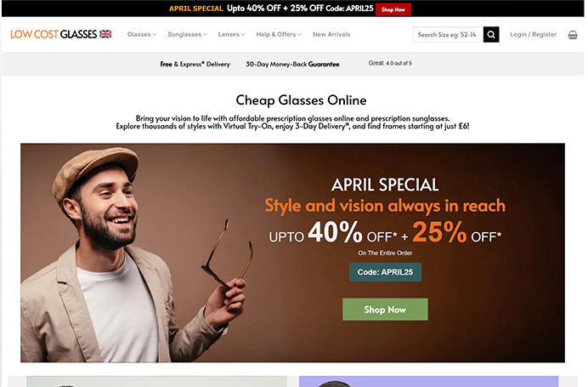
Task: Click the Code: APRIL25 badge
Action: pyautogui.click(x=385, y=272)
